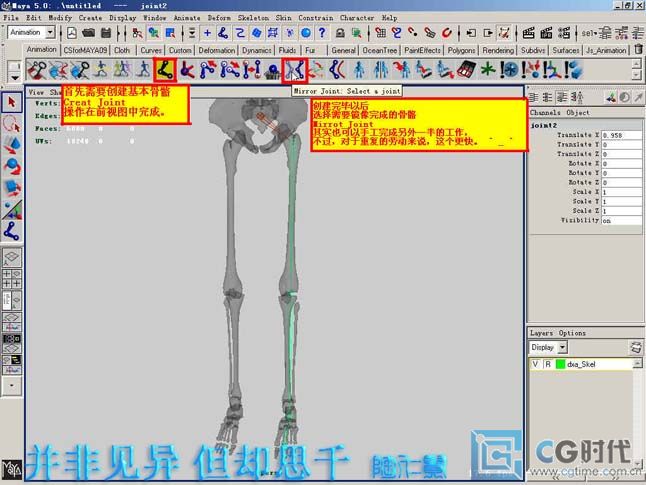646x485 pixels.
Task: Open the Constrain menu
Action: tap(316, 18)
